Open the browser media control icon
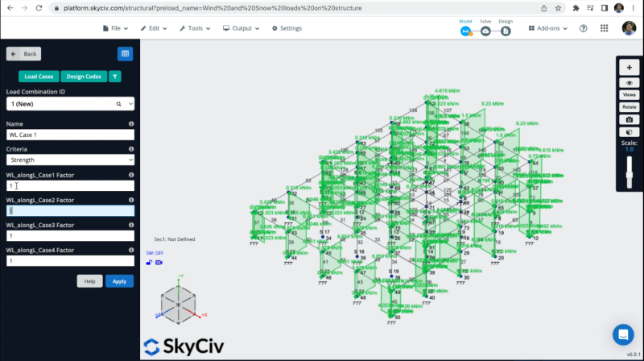The height and width of the screenshot is (361, 644). point(590,8)
